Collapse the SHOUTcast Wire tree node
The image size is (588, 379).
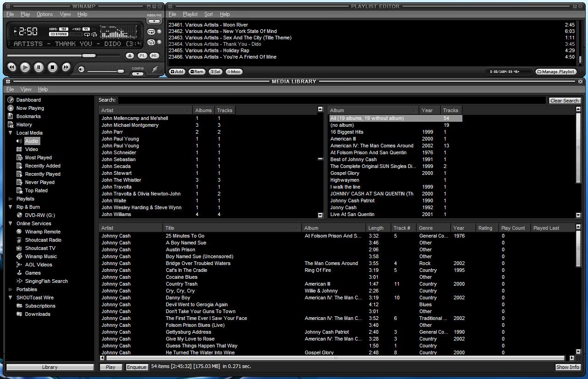[x=11, y=298]
